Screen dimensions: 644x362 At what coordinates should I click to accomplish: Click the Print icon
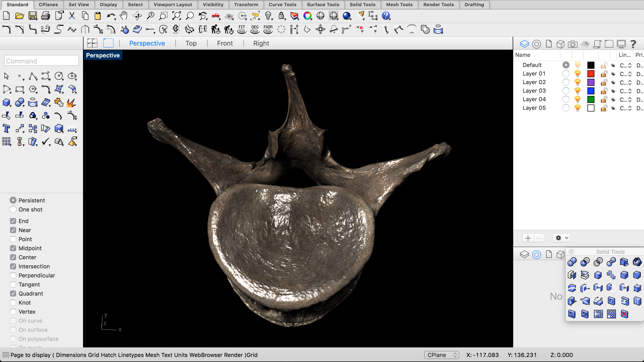click(46, 16)
